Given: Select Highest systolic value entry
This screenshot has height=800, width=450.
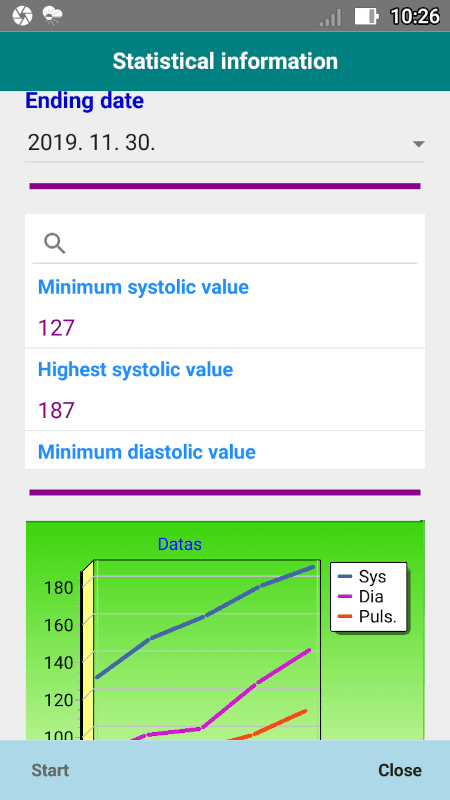Looking at the screenshot, I should click(x=225, y=390).
